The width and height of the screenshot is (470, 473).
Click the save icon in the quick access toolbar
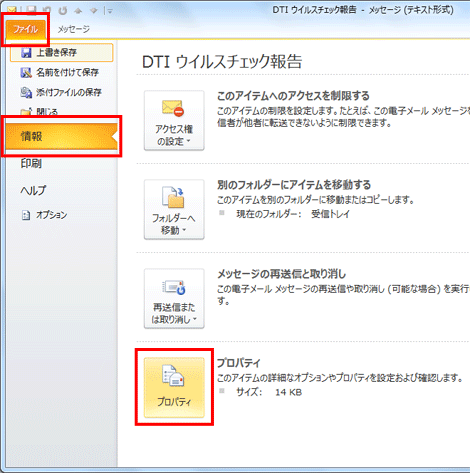point(31,10)
